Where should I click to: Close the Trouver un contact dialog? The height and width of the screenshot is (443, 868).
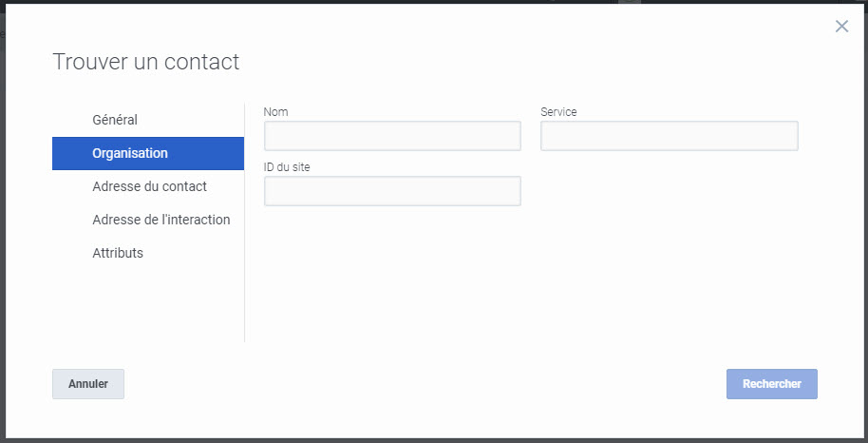[841, 26]
